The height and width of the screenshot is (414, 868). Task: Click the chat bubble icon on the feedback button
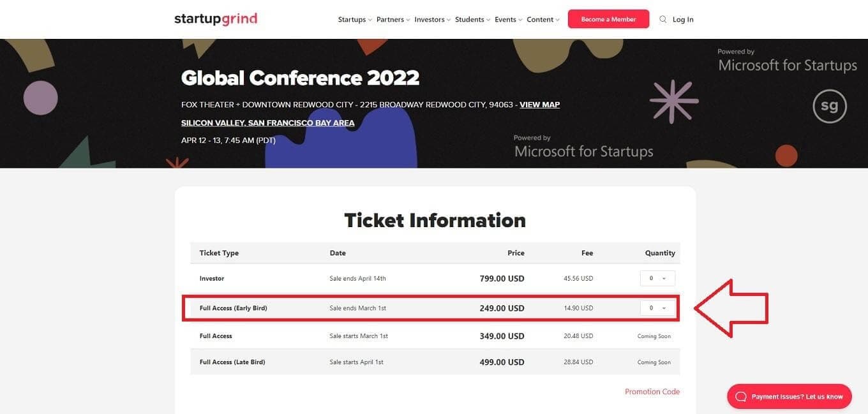(741, 396)
